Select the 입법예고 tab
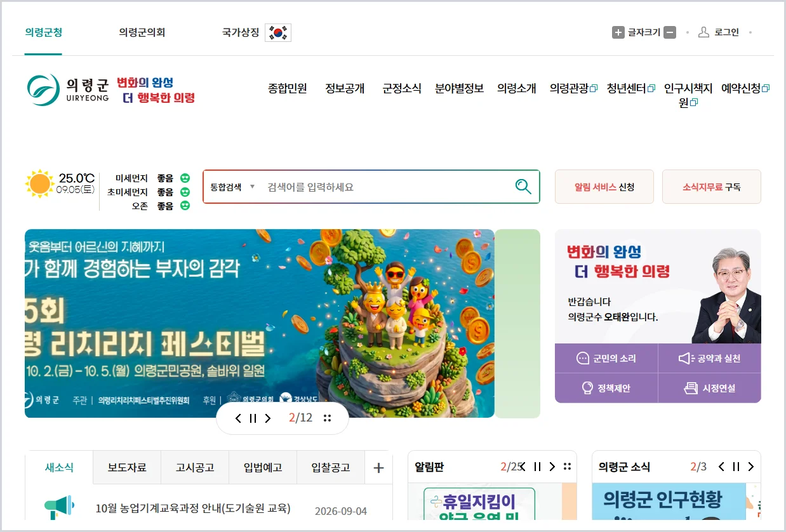 pos(263,468)
